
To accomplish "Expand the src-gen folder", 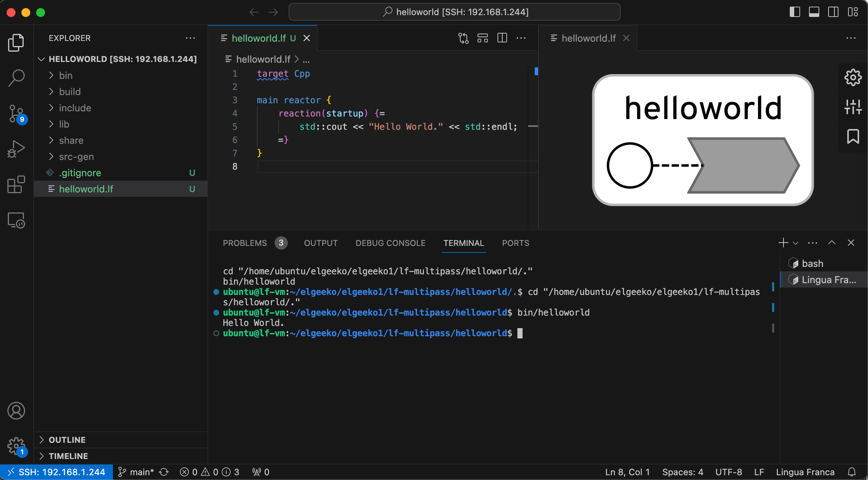I will click(76, 157).
